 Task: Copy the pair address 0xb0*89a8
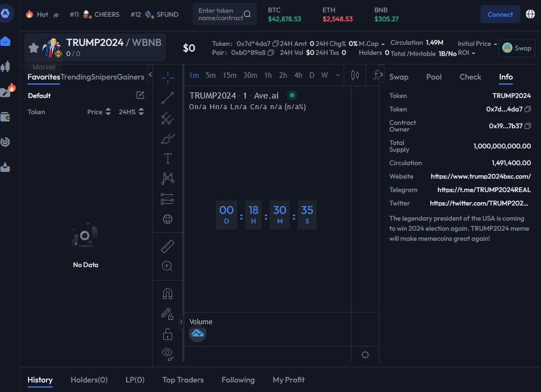pyautogui.click(x=271, y=53)
